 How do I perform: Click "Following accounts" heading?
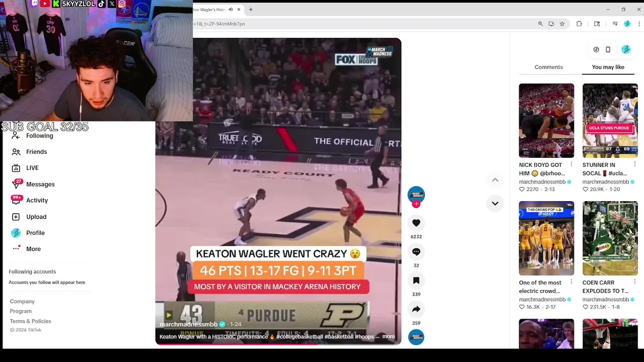click(32, 272)
